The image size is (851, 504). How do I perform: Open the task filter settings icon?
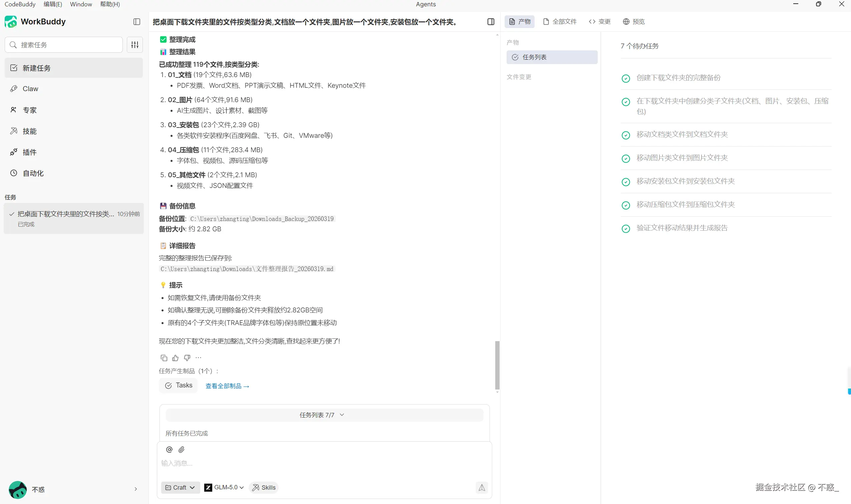pyautogui.click(x=135, y=45)
